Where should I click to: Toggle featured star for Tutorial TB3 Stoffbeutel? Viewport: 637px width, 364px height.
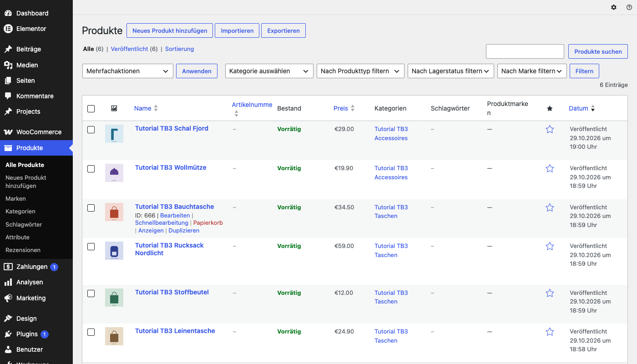[x=550, y=293]
